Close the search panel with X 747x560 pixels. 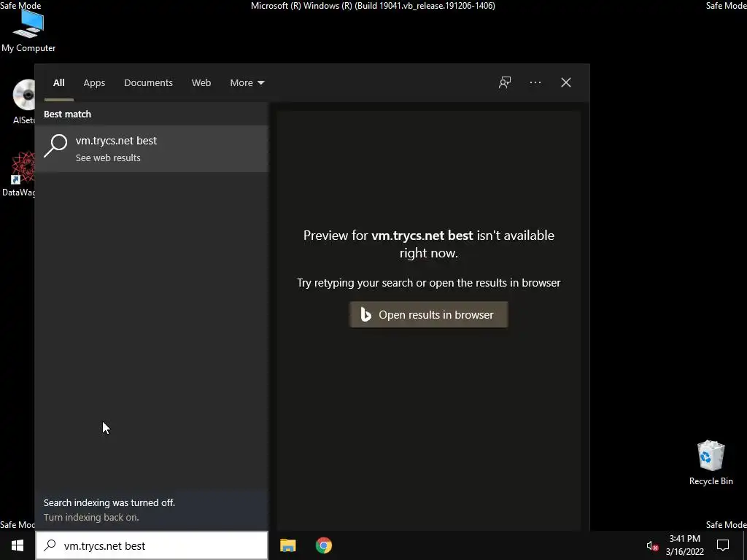[565, 82]
